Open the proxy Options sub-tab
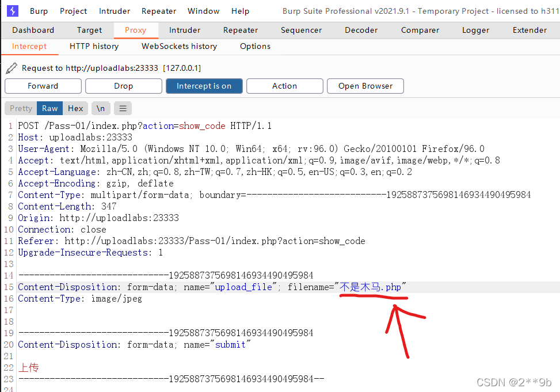Viewport: 560px width, 392px height. tap(255, 46)
